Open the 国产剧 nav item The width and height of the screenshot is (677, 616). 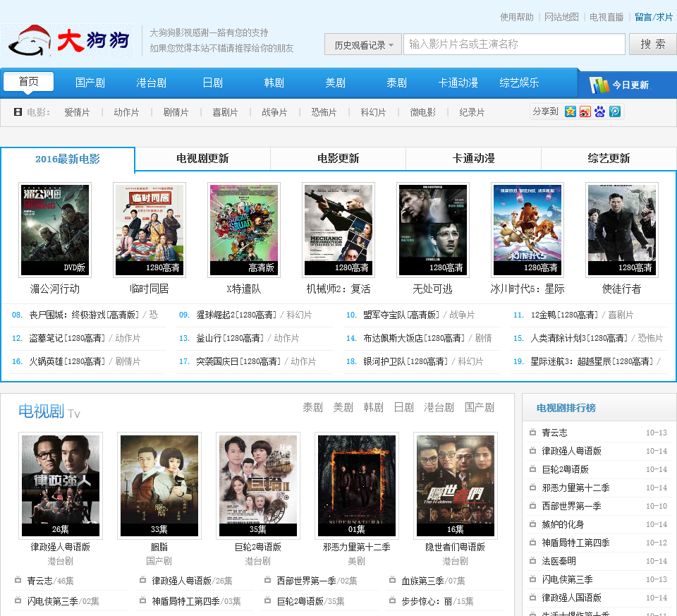click(x=90, y=83)
